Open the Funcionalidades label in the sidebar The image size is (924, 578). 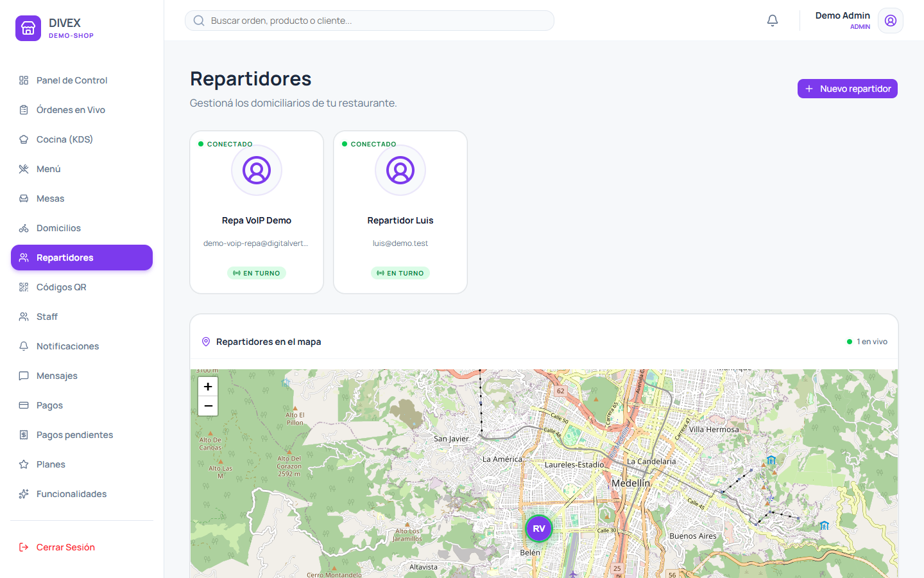71,494
